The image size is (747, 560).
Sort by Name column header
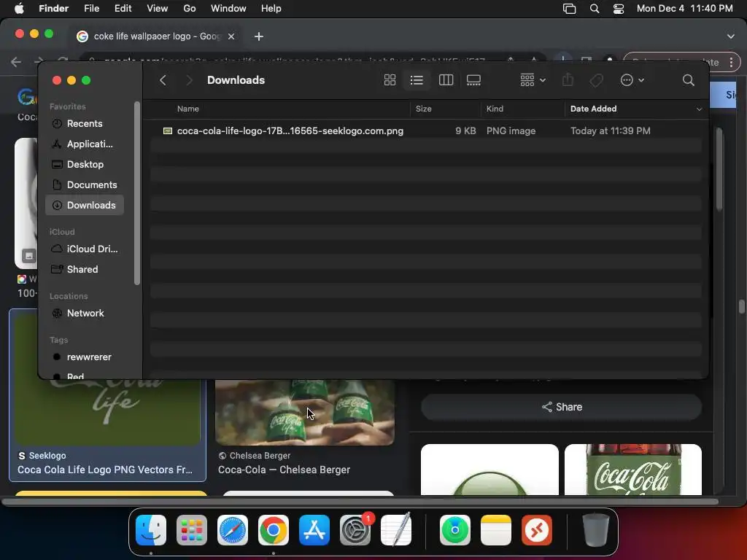[188, 109]
